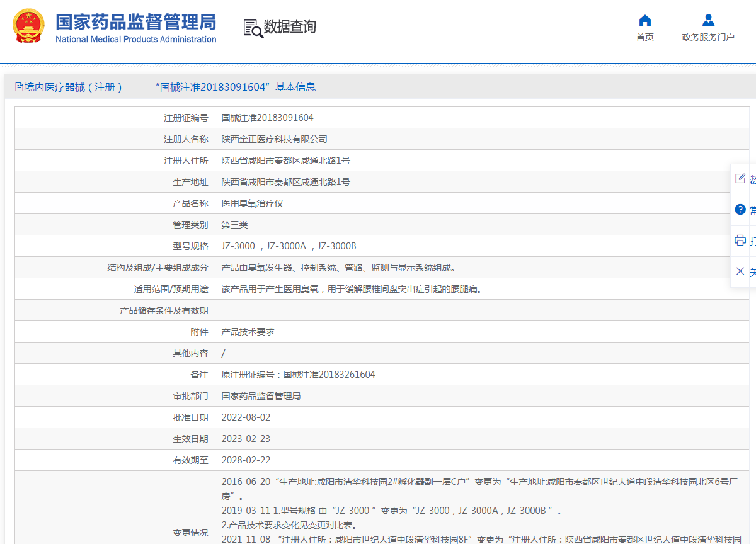Click the 其他内容 slash value

(223, 353)
